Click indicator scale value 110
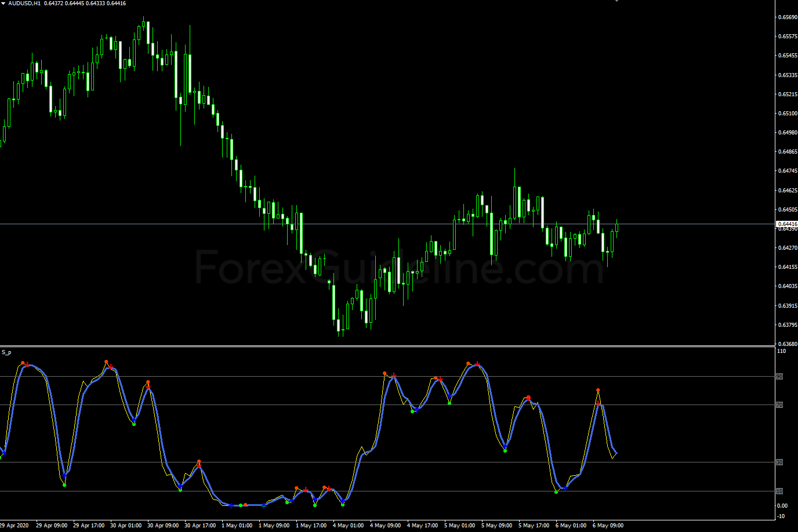Image resolution: width=798 pixels, height=532 pixels. tap(781, 351)
